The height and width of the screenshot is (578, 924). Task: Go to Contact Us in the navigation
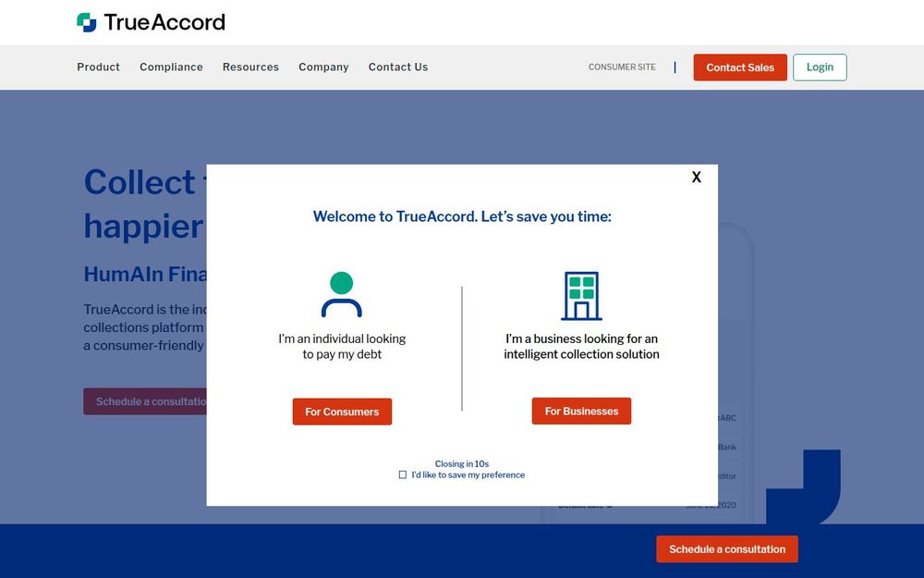398,68
